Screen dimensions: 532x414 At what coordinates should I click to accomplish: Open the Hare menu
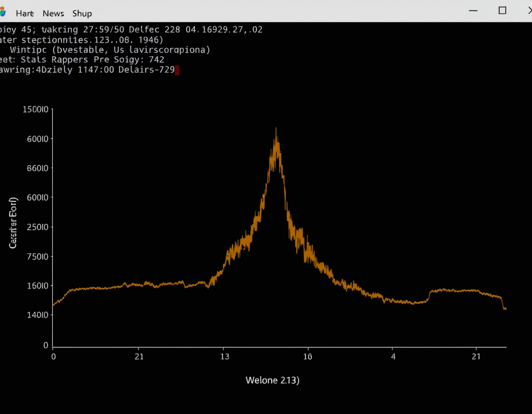click(x=24, y=13)
